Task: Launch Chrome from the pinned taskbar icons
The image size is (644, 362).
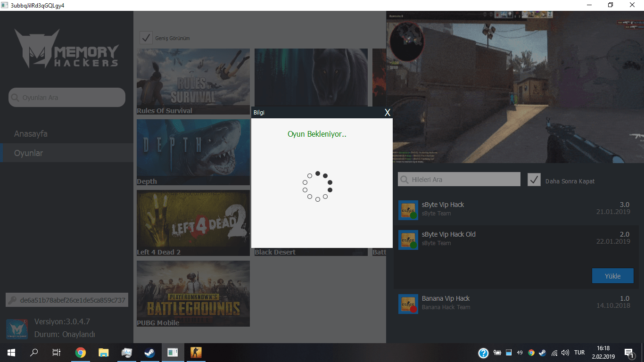Action: tap(81, 353)
